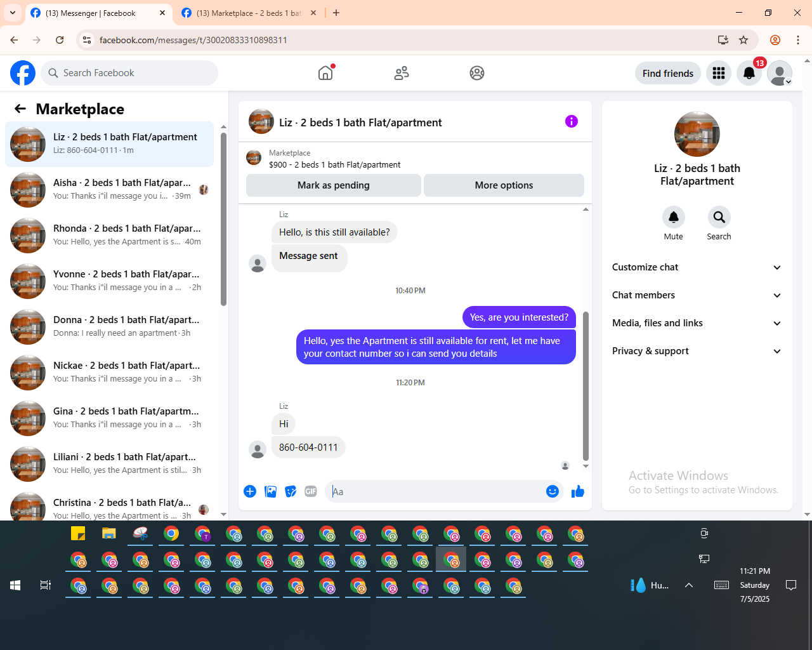Expand the Chat members section
Image resolution: width=812 pixels, height=650 pixels.
click(x=697, y=295)
